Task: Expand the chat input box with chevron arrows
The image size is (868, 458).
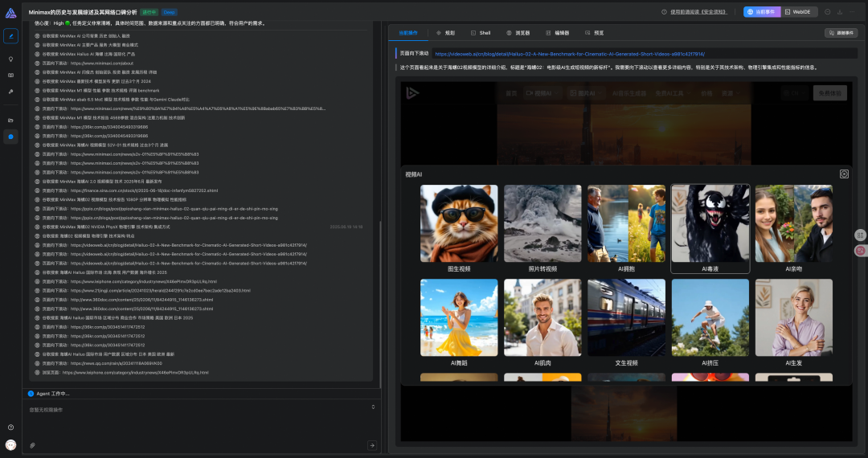Action: tap(372, 407)
